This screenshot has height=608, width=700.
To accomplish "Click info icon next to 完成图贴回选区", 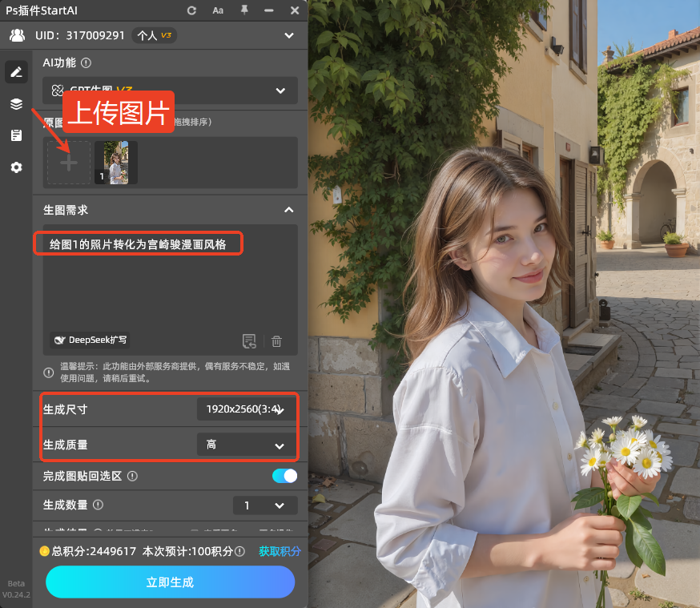I will (x=133, y=477).
